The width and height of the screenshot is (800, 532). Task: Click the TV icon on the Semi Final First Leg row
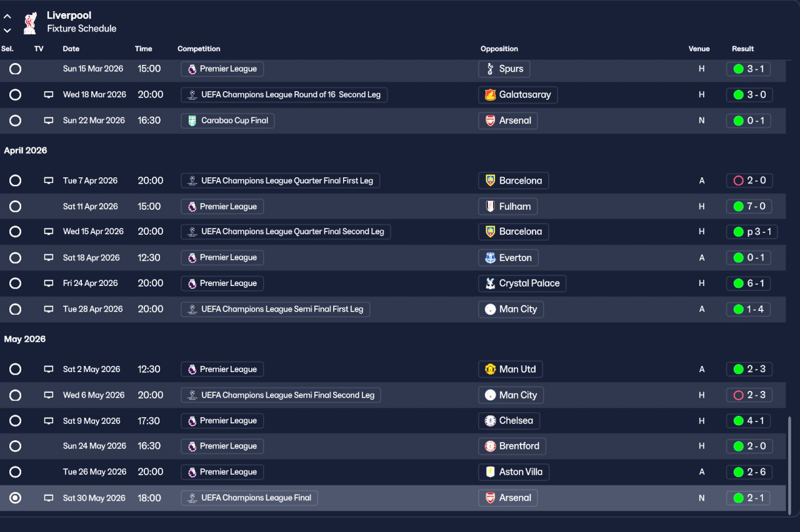pyautogui.click(x=49, y=309)
